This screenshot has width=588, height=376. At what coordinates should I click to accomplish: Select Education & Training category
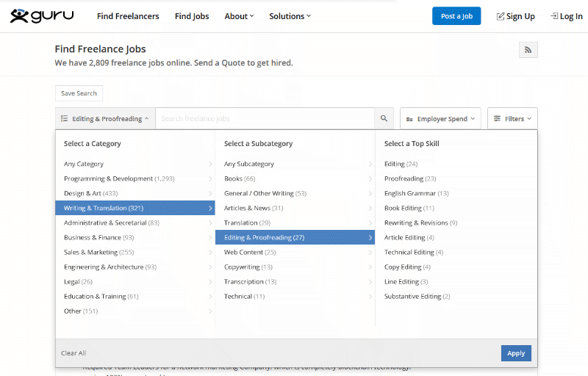tap(135, 296)
